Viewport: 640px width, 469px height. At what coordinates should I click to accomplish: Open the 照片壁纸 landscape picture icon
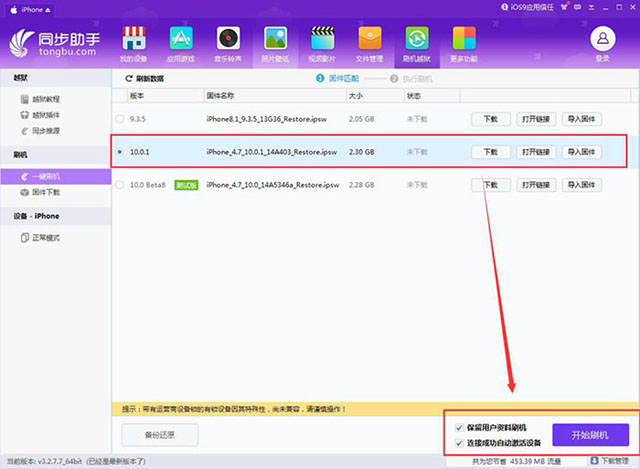(276, 38)
